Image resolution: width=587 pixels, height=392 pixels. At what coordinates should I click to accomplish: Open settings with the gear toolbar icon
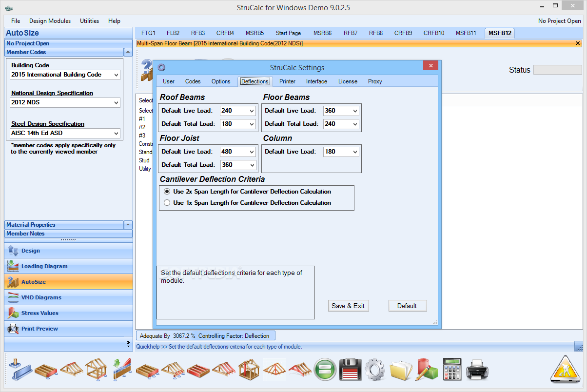[375, 371]
